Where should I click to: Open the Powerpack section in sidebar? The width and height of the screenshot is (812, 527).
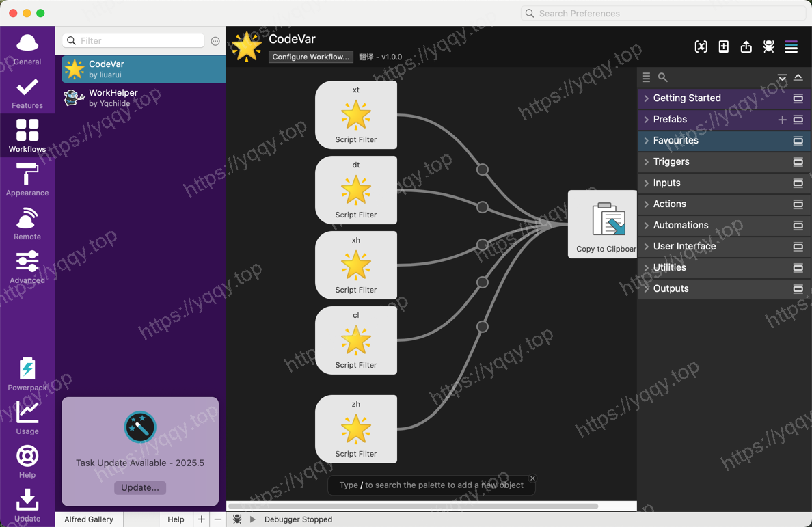coord(27,375)
